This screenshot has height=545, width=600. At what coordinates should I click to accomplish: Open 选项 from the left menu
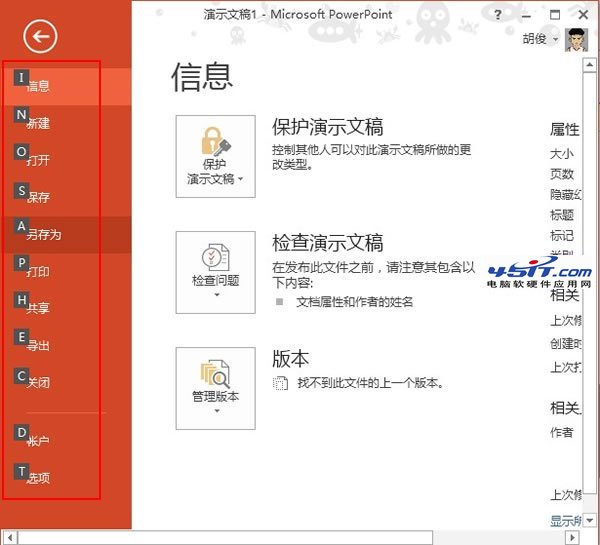pos(40,478)
